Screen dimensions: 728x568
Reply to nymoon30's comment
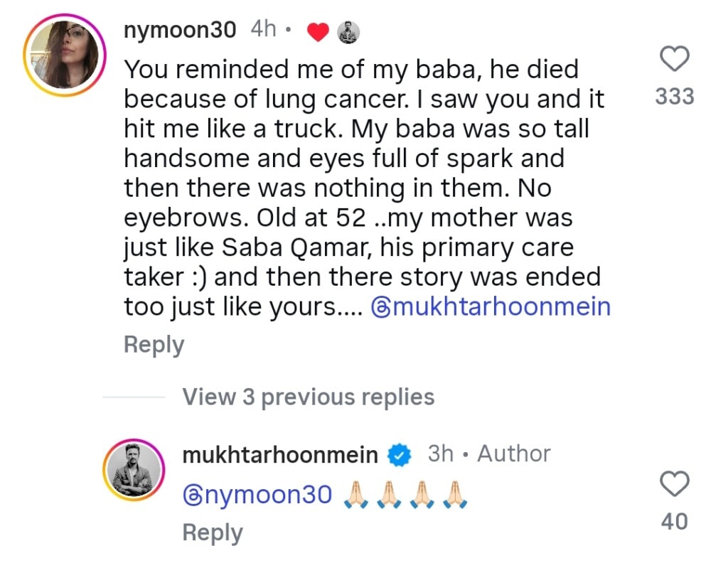click(x=154, y=345)
